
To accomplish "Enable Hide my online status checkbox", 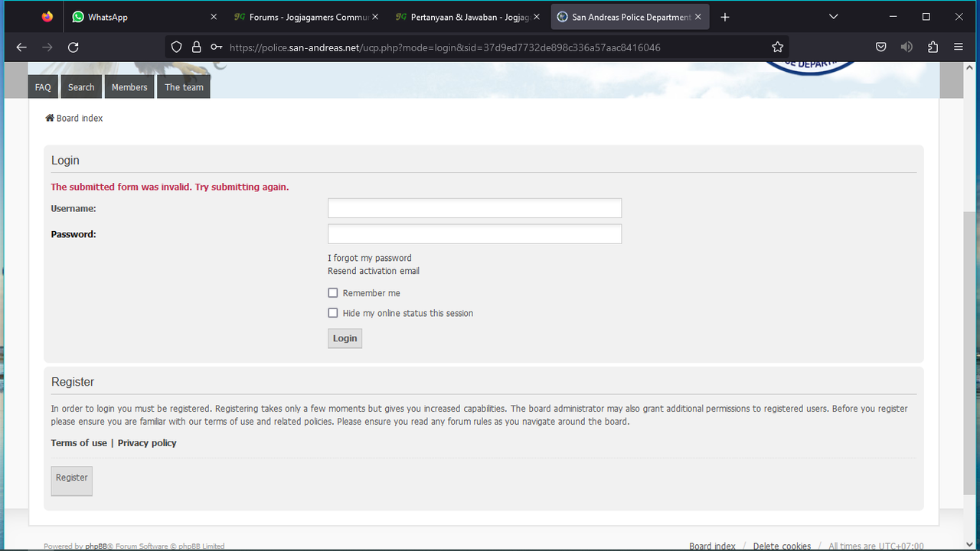I will click(x=333, y=313).
